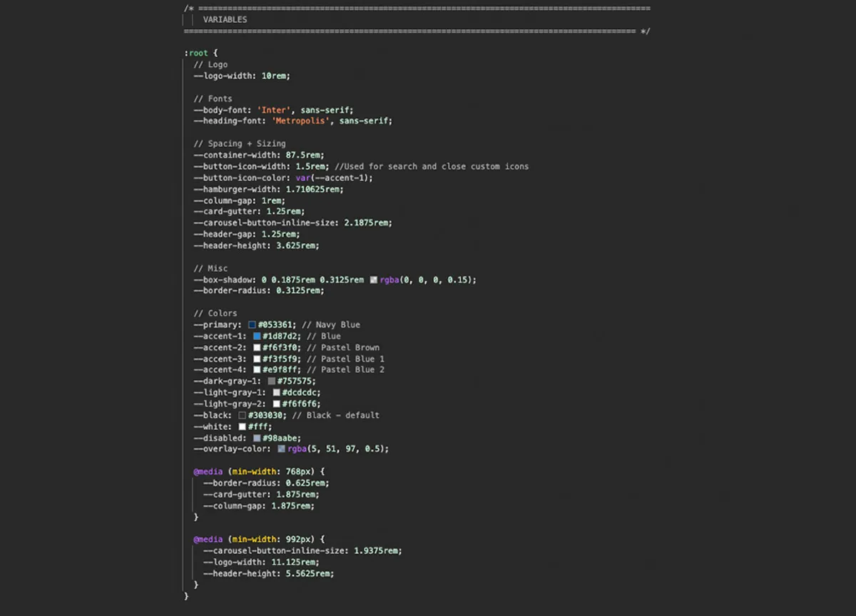
Task: Click the white #fff color swatch
Action: 243,426
